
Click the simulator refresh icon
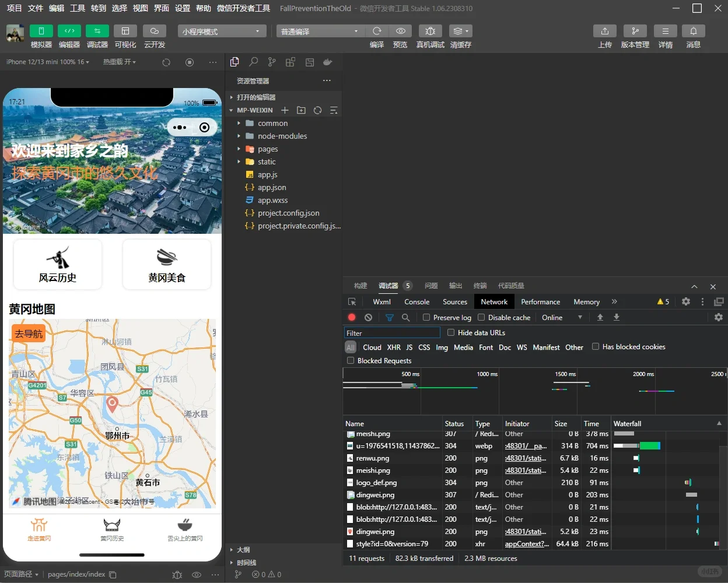click(166, 62)
